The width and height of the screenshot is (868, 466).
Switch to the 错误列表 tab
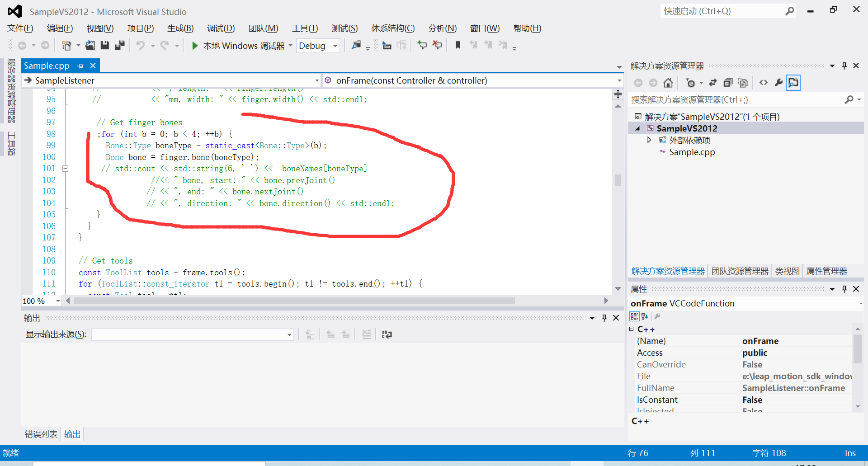41,434
